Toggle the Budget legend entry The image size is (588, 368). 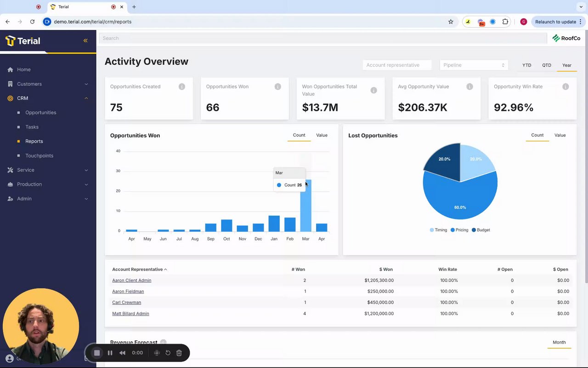pos(481,230)
